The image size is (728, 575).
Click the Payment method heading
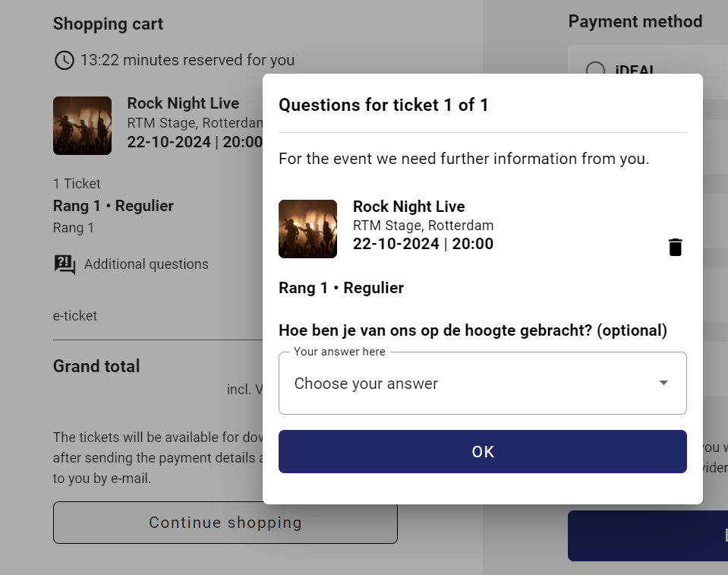point(635,21)
